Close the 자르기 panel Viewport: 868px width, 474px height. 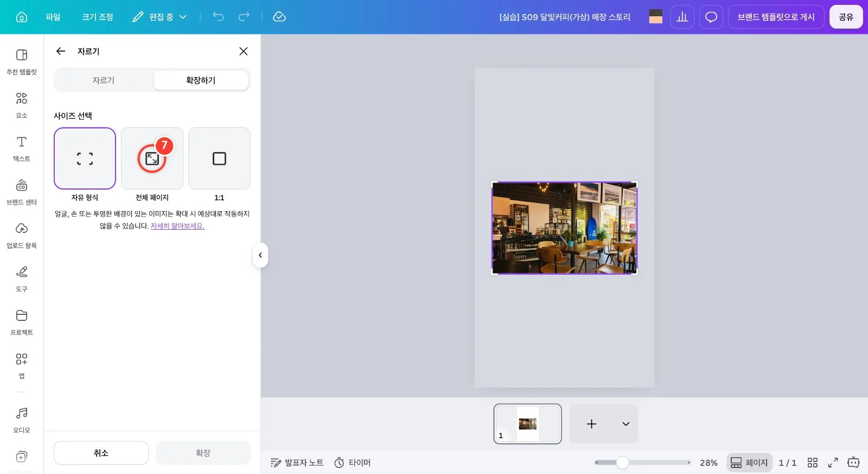click(x=244, y=51)
